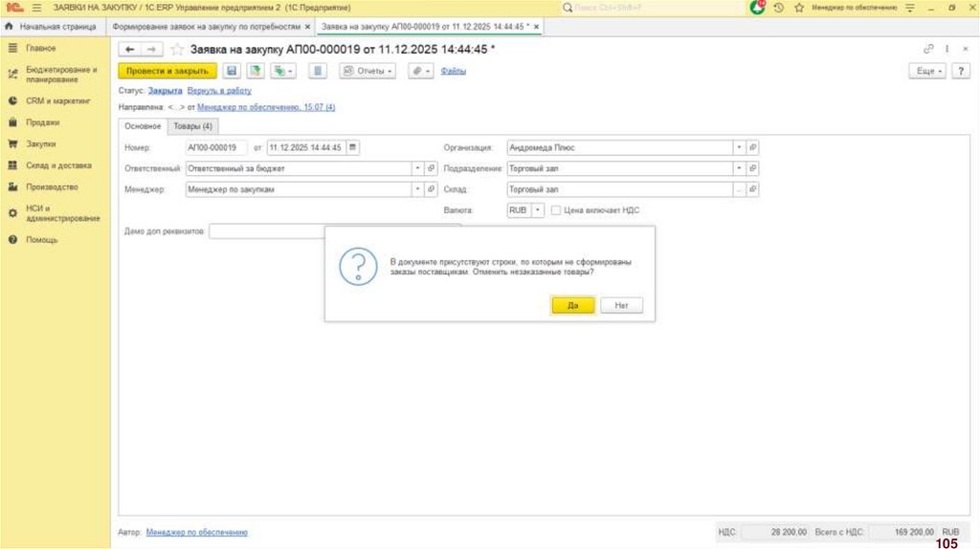Add document to favorites star
The height and width of the screenshot is (549, 980).
pos(177,50)
